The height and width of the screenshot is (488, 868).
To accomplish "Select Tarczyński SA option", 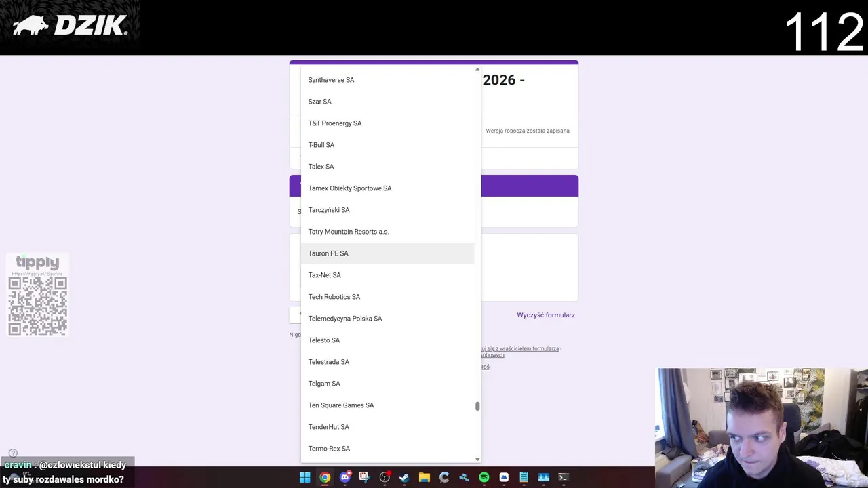I will point(387,210).
